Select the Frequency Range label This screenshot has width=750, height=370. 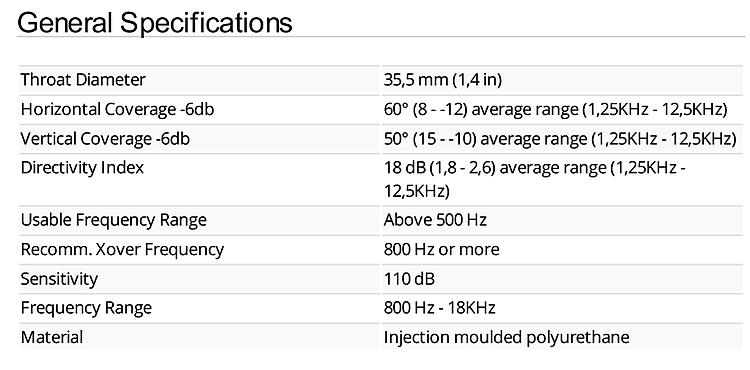point(86,308)
